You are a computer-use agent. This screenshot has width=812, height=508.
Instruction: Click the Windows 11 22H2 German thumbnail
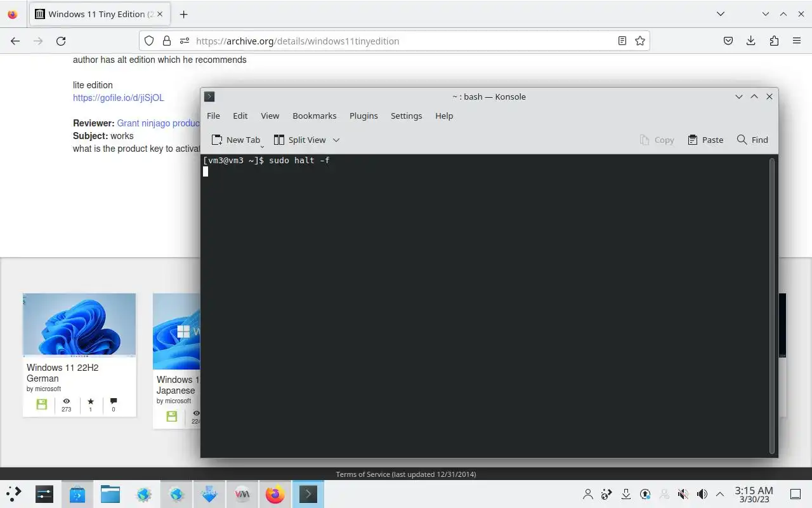point(79,325)
